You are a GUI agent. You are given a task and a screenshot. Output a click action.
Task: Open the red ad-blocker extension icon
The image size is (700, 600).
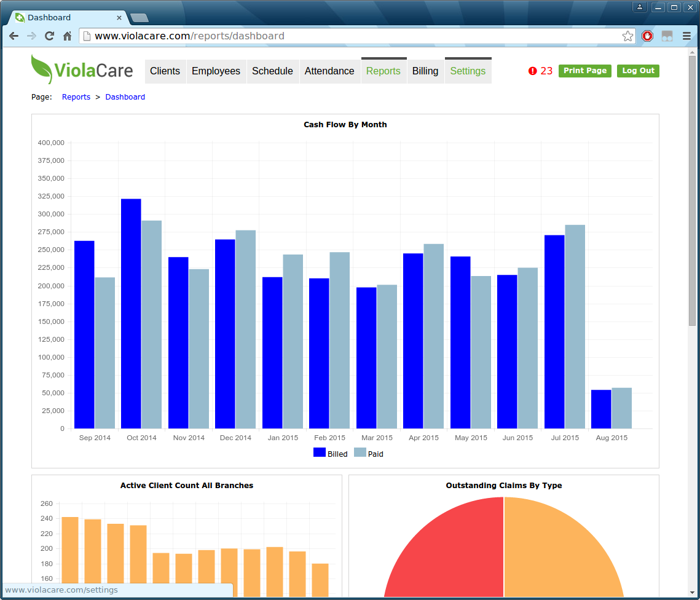coord(647,36)
